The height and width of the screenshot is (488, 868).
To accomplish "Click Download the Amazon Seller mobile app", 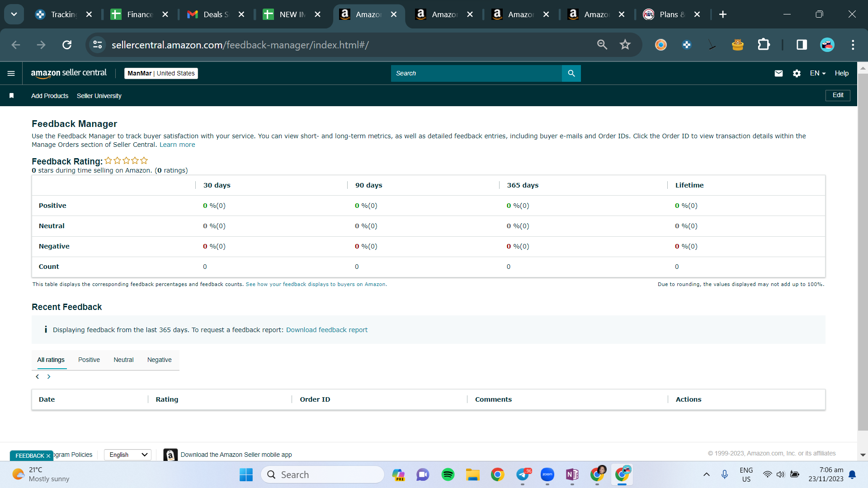I will [x=236, y=455].
